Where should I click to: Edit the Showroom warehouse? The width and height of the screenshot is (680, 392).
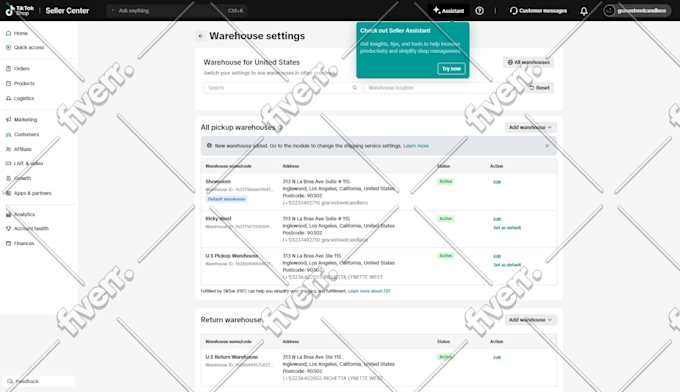coord(497,182)
